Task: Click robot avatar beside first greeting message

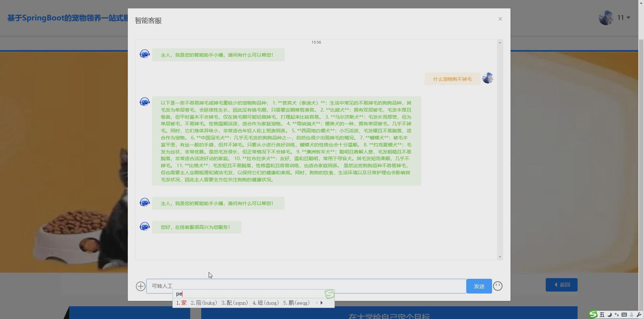Action: pyautogui.click(x=145, y=54)
